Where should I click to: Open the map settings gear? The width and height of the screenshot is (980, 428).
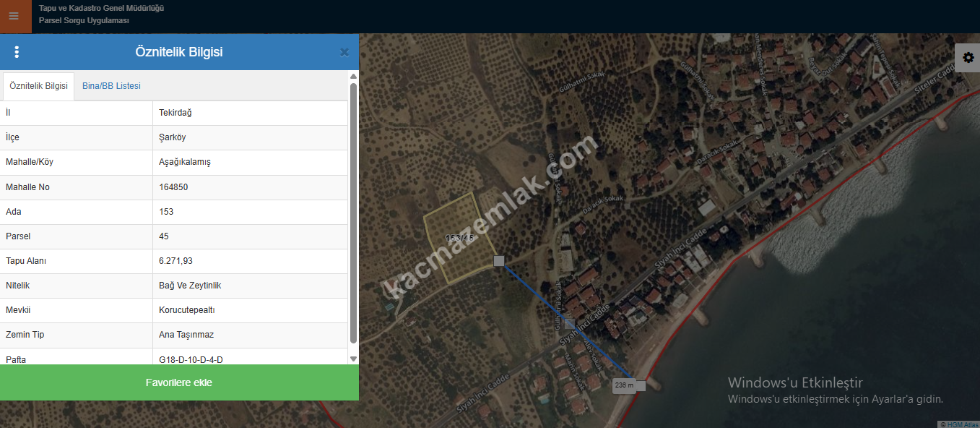pyautogui.click(x=968, y=58)
